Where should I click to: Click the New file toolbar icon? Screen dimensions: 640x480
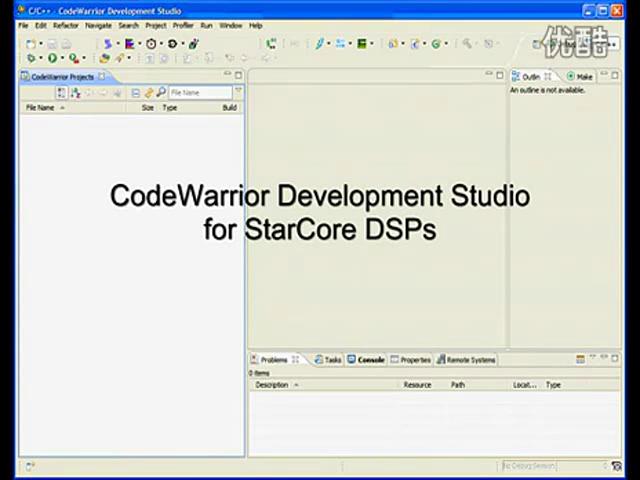pyautogui.click(x=31, y=44)
